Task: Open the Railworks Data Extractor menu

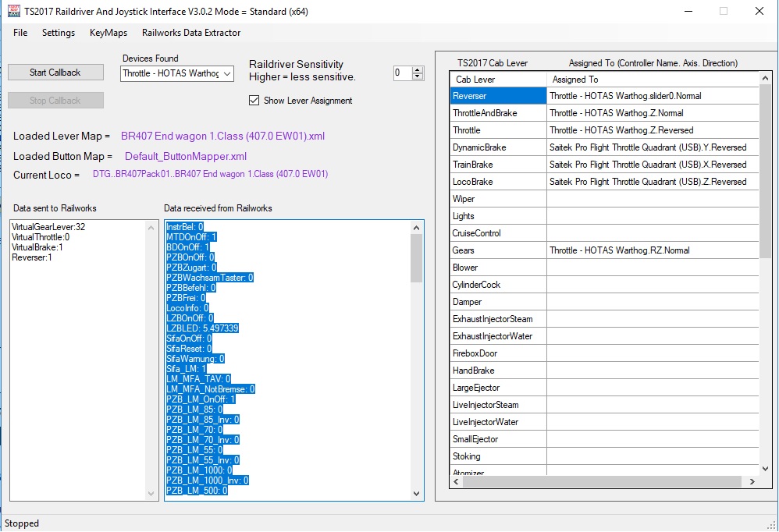Action: coord(191,33)
